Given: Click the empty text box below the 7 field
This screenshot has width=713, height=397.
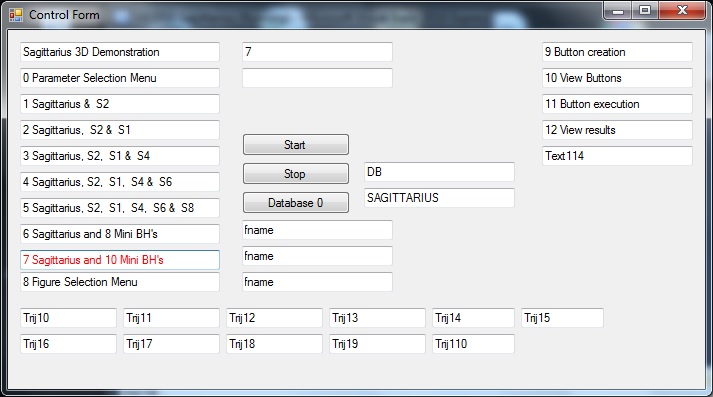Looking at the screenshot, I should [317, 78].
